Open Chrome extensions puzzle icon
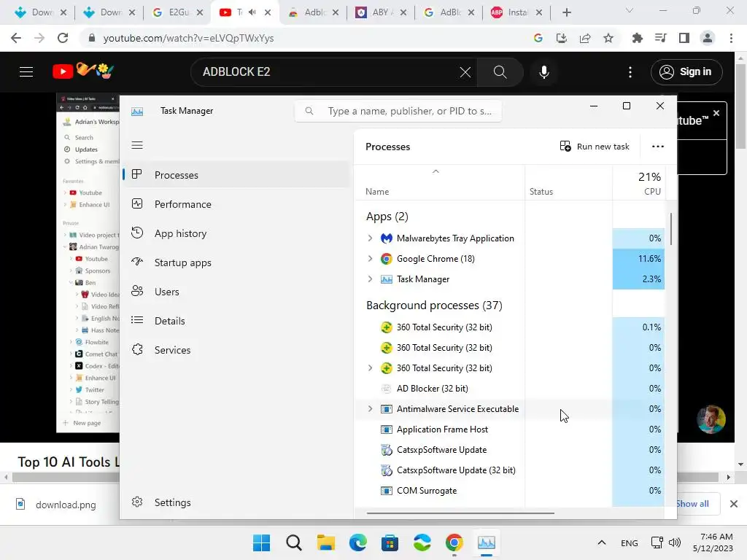This screenshot has height=560, width=747. pos(637,38)
